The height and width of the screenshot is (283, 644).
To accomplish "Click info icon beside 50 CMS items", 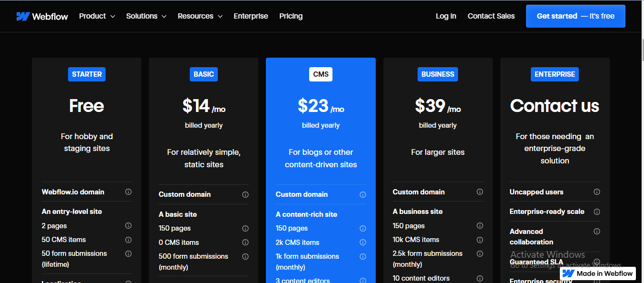I will pyautogui.click(x=128, y=240).
